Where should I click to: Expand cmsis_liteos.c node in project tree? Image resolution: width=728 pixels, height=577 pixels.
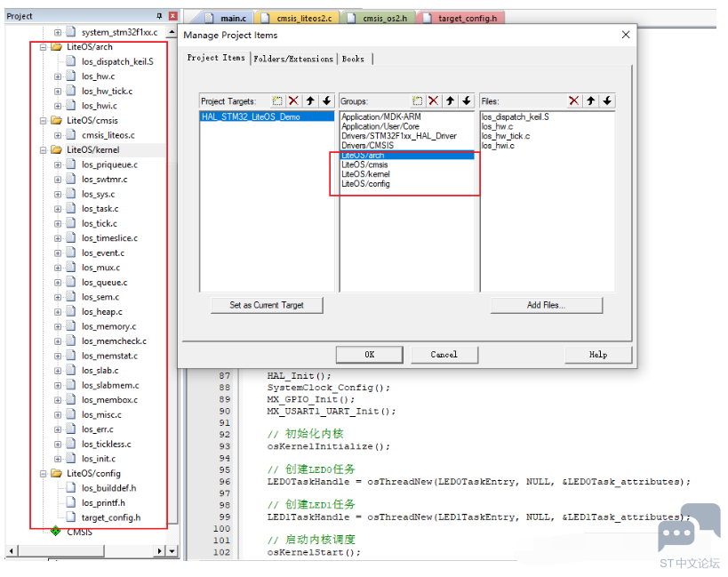coord(58,135)
